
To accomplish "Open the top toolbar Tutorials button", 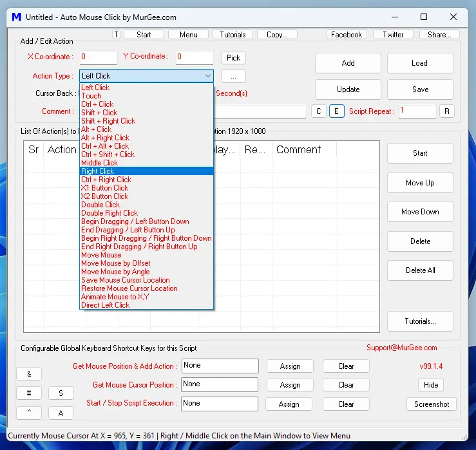I will coord(233,35).
